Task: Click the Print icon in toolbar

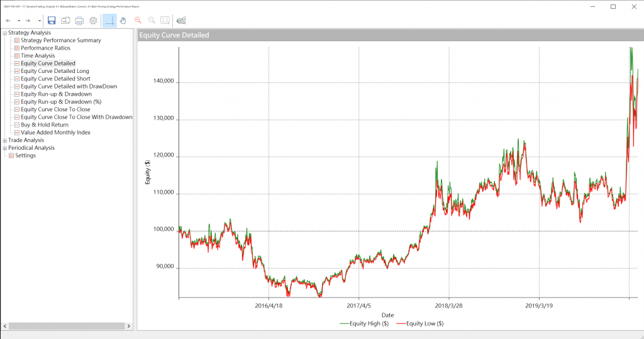Action: pos(79,21)
